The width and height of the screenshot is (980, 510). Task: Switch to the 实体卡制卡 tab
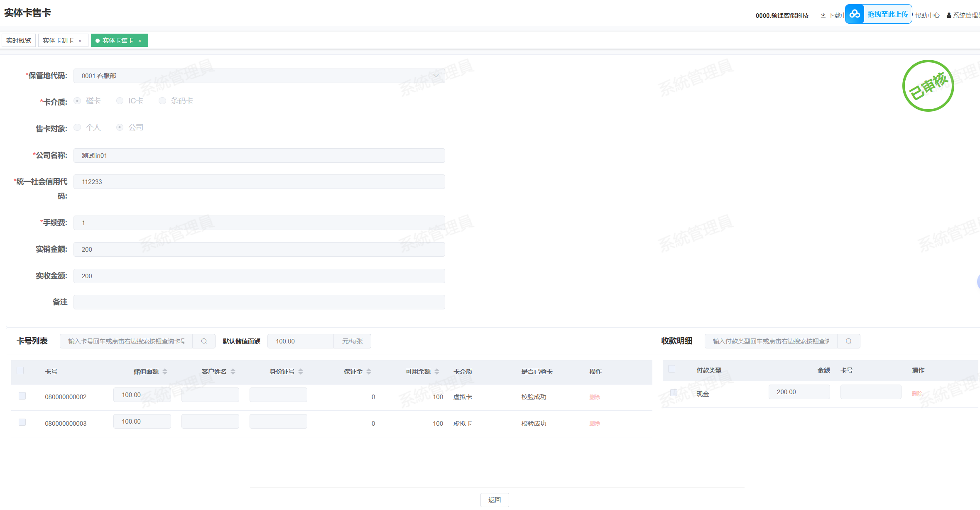(58, 40)
